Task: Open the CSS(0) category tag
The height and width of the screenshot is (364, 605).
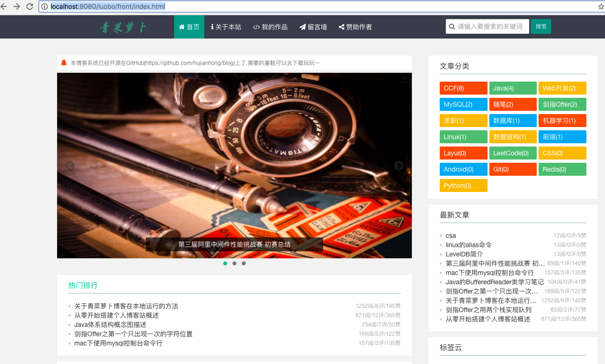Action: coord(562,153)
